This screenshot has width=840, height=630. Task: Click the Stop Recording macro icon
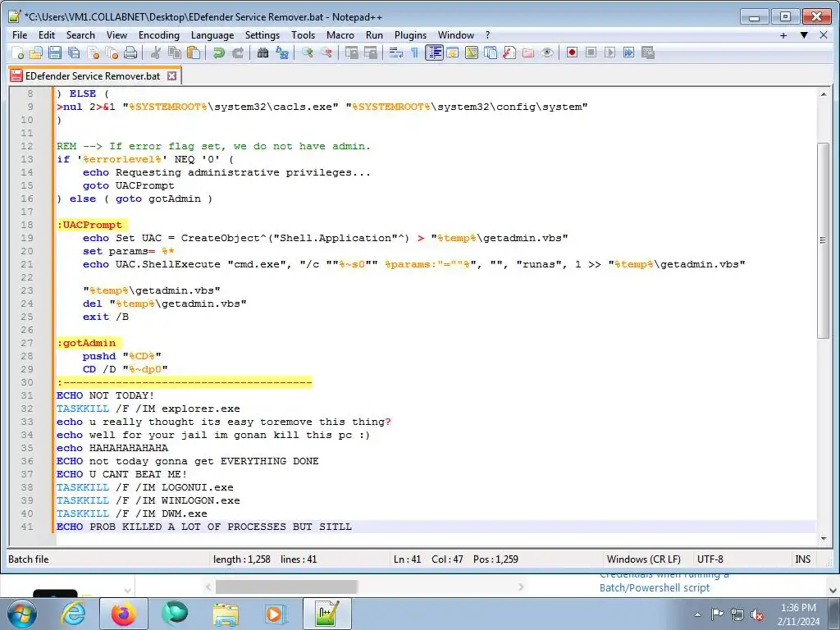(x=591, y=52)
